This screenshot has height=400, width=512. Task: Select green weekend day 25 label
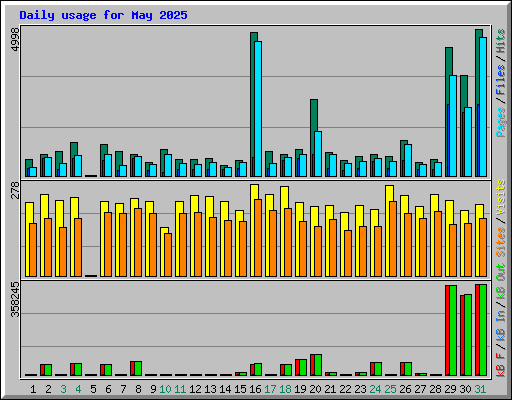coord(390,389)
